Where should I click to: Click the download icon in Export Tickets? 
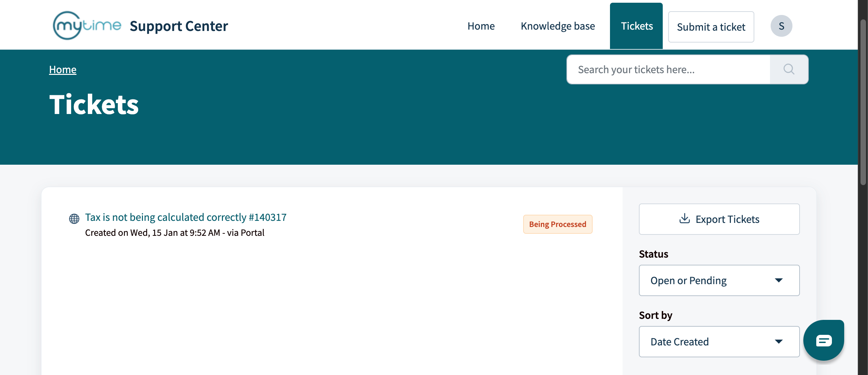684,219
